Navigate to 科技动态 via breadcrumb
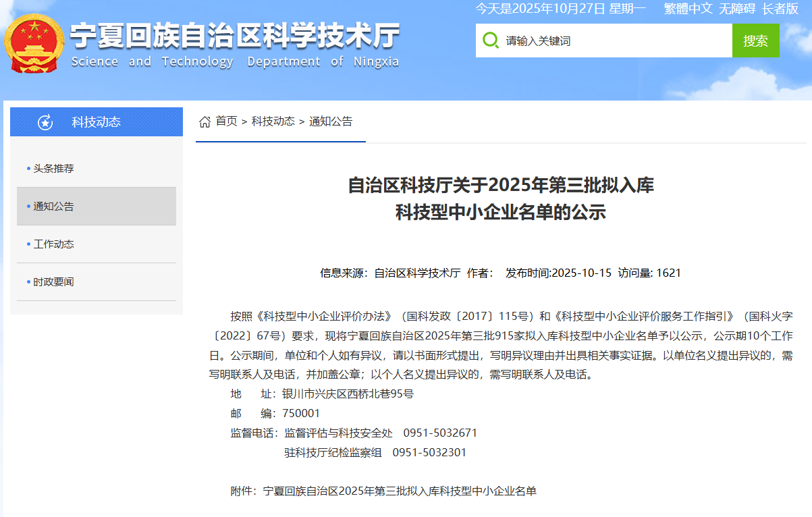This screenshot has width=812, height=517. [273, 121]
